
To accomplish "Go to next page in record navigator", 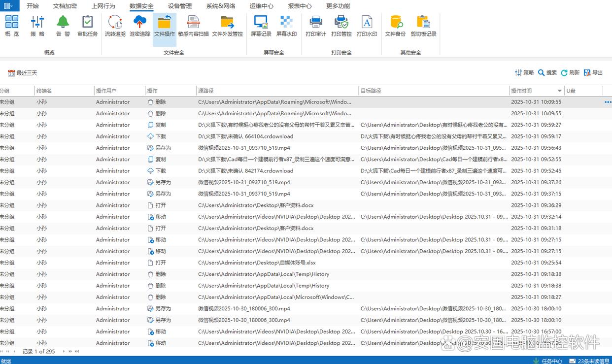I will coord(70,352).
